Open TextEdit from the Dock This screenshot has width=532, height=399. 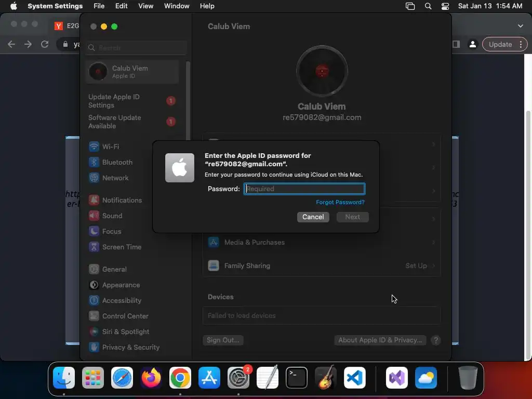[268, 378]
